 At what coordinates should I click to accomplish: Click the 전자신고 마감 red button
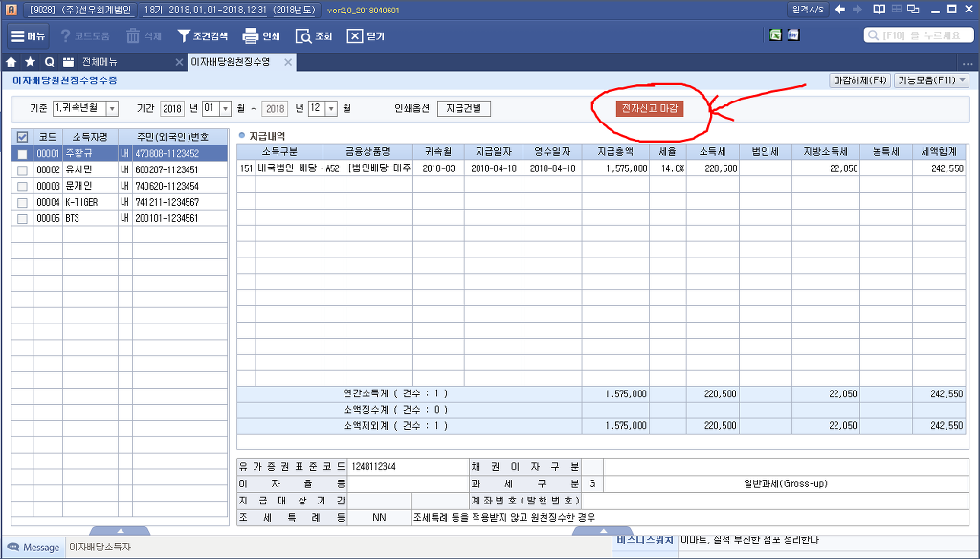coord(650,109)
